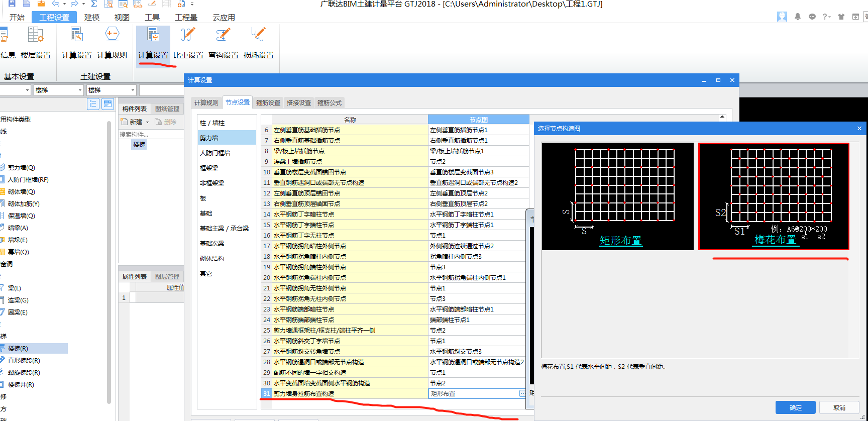The image size is (868, 421).
Task: Switch to 节点设置 tab
Action: coord(238,102)
